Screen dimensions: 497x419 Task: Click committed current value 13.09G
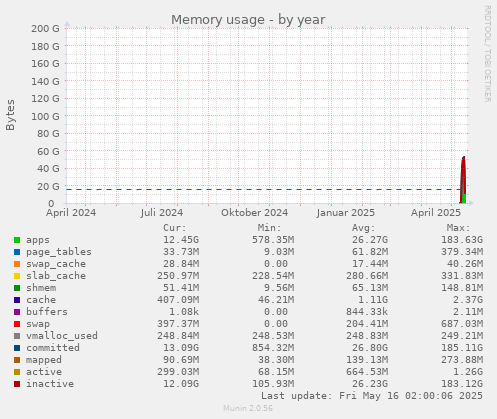point(181,348)
